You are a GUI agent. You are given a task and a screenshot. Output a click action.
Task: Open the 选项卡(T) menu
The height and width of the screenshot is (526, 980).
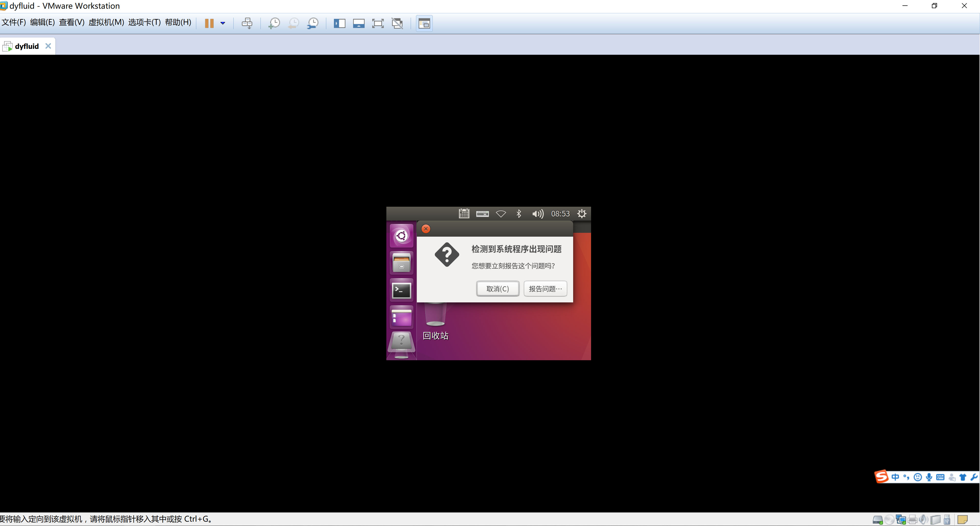pos(145,23)
